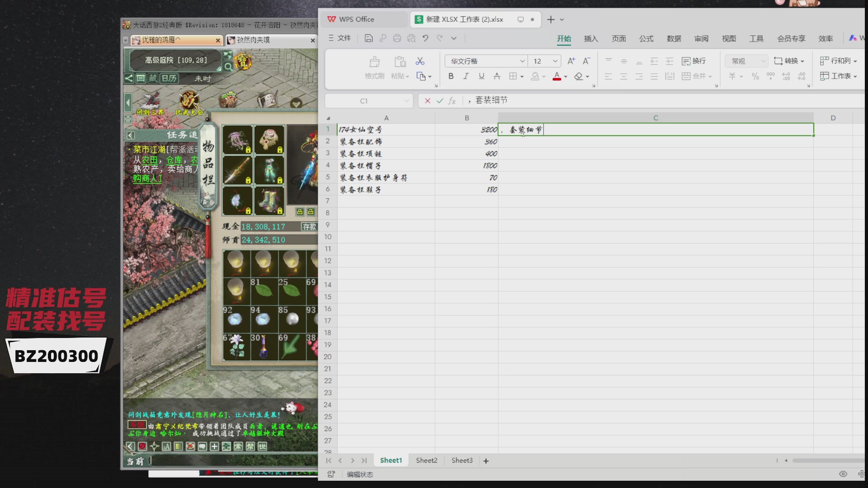Open the 比武大会 activity icon

tap(189, 103)
